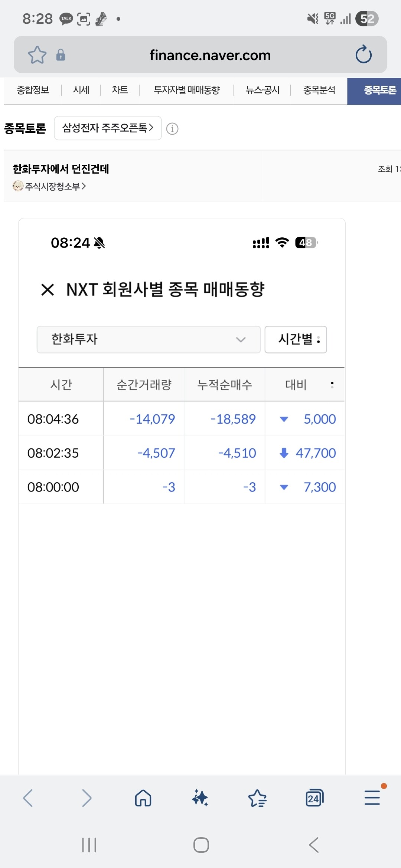Bookmark page with star icon in address bar

tap(37, 55)
